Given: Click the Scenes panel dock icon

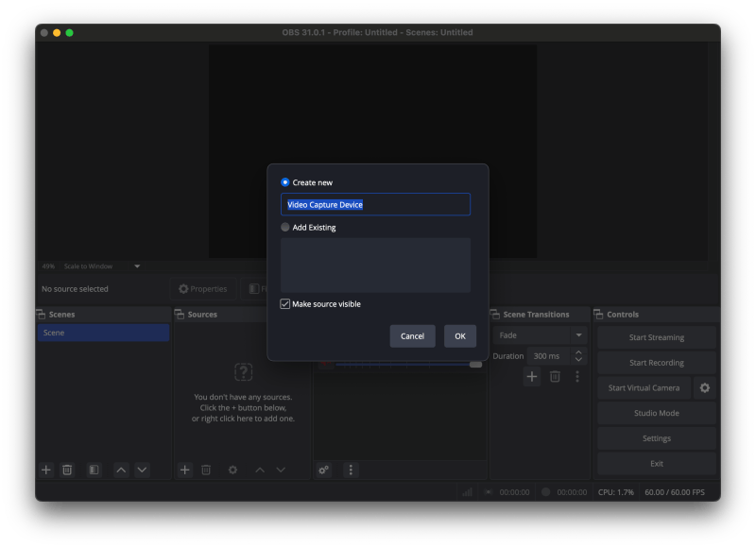Looking at the screenshot, I should coord(42,315).
